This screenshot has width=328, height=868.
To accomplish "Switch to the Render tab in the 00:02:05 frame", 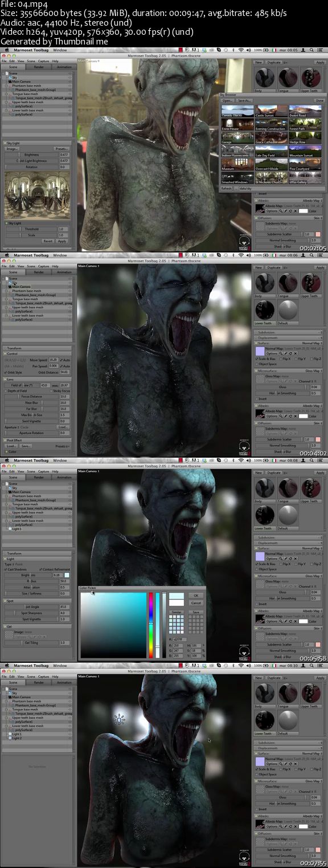I will (x=39, y=67).
